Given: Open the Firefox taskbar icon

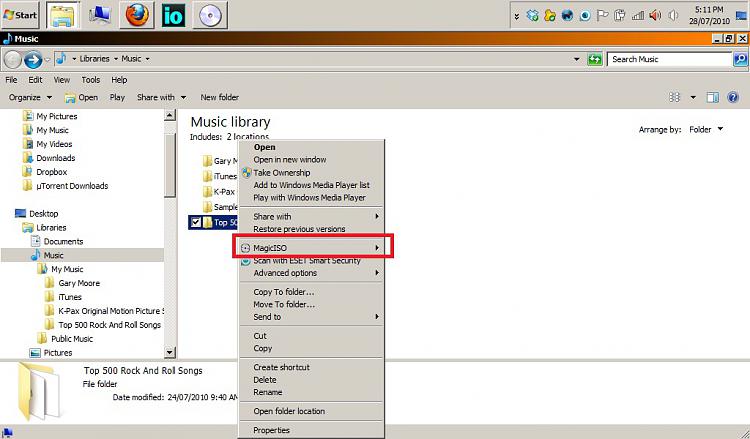Looking at the screenshot, I should point(137,15).
